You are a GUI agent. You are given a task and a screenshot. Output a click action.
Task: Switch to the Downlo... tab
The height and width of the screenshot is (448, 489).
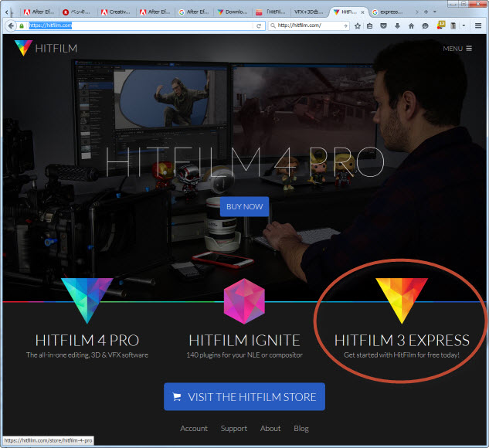tap(233, 12)
